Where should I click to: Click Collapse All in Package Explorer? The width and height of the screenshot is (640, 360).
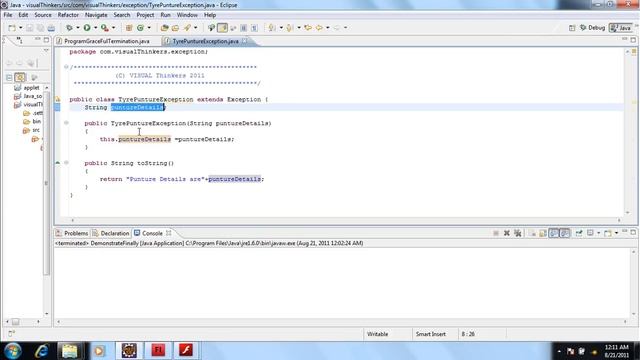[9, 78]
